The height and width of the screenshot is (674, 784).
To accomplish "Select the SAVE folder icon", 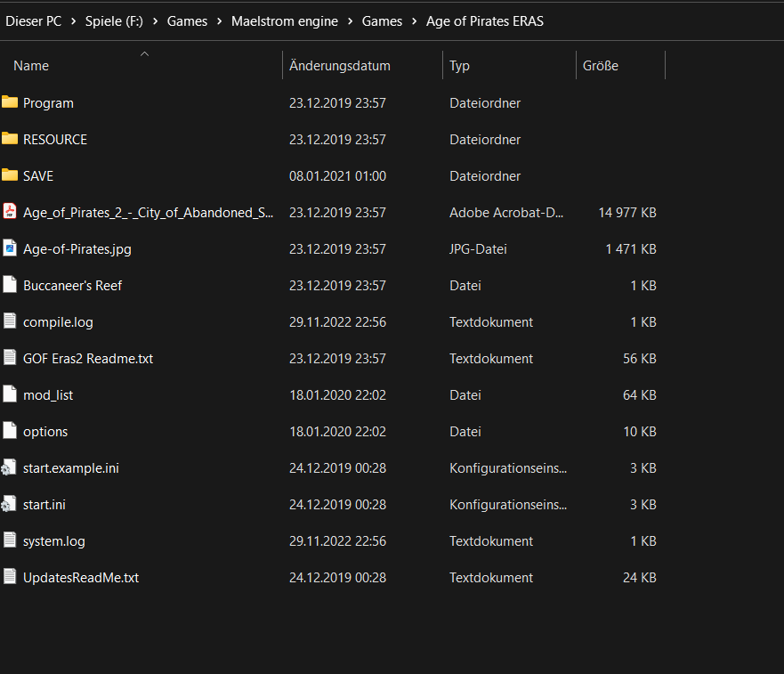I will pos(10,175).
